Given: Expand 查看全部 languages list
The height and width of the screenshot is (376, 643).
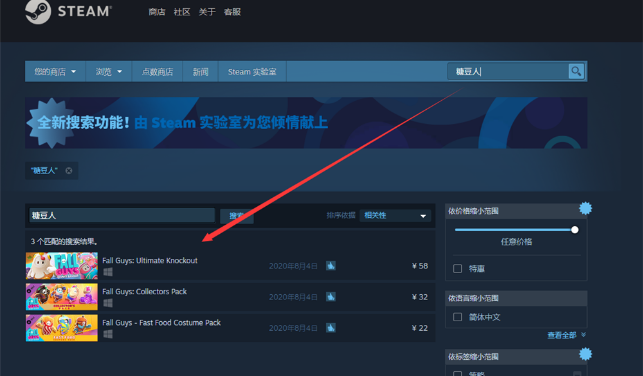Looking at the screenshot, I should click(x=566, y=335).
